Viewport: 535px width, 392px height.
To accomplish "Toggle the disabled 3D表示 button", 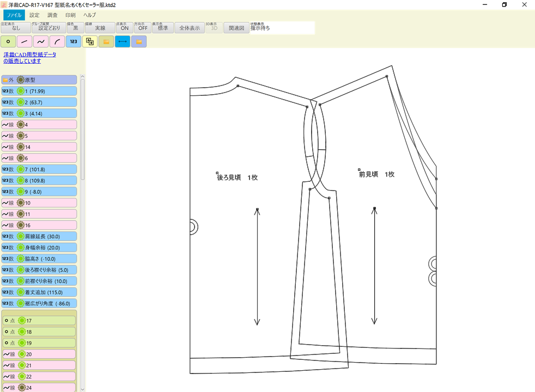I will click(x=214, y=28).
